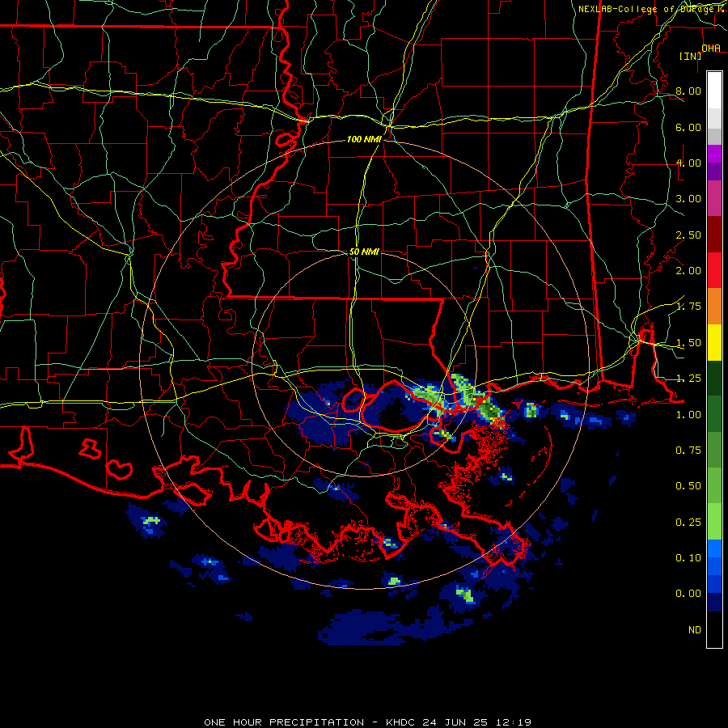Click the ONE HOUR PRECIPITATION title text

point(368,722)
